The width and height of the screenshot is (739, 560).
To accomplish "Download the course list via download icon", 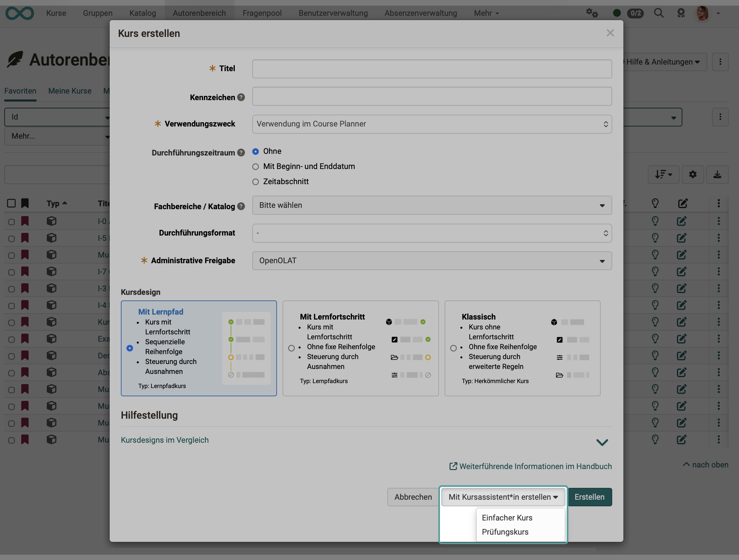I will tap(717, 174).
